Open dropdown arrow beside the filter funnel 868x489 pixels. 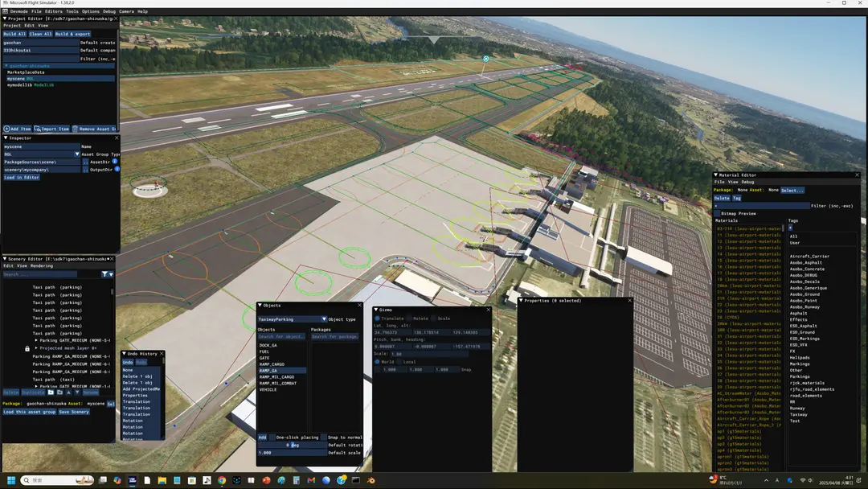(111, 274)
